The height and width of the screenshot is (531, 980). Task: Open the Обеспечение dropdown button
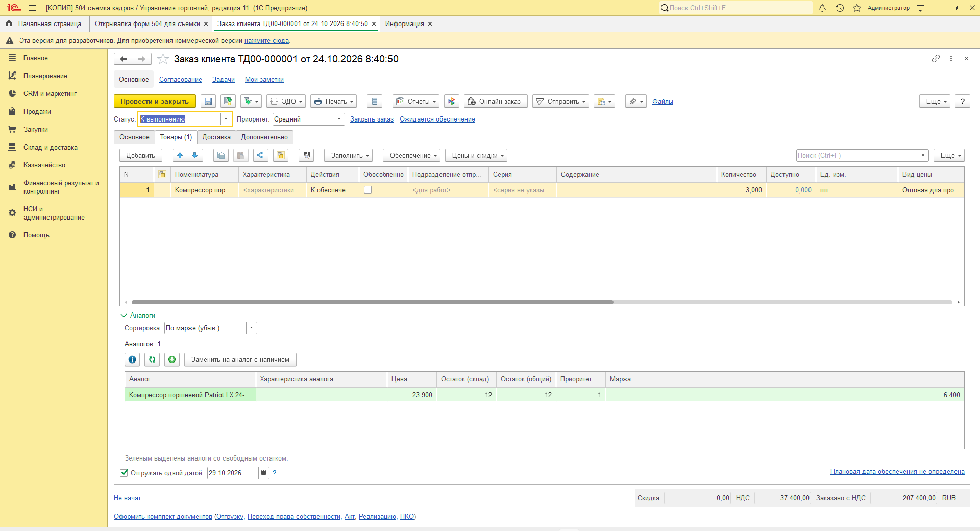411,155
